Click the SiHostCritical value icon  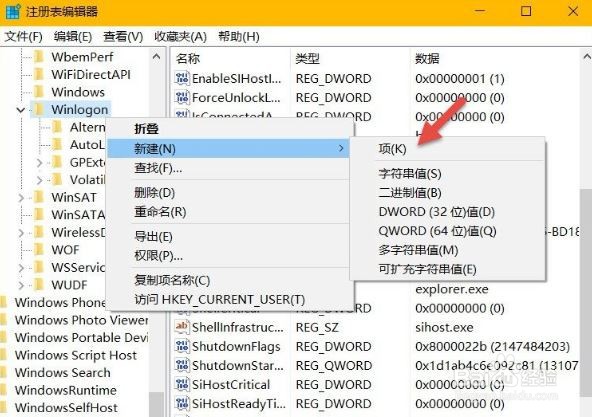point(182,385)
